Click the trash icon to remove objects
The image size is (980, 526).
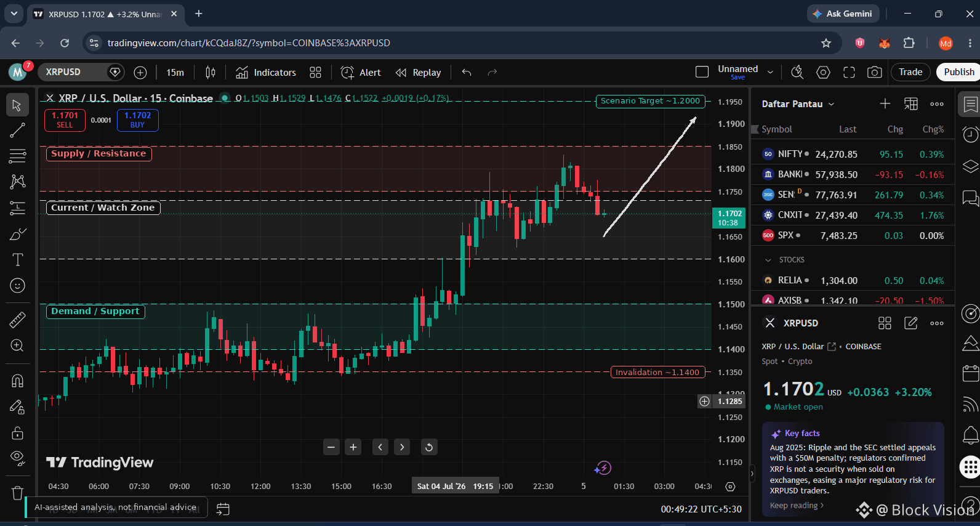coord(17,493)
